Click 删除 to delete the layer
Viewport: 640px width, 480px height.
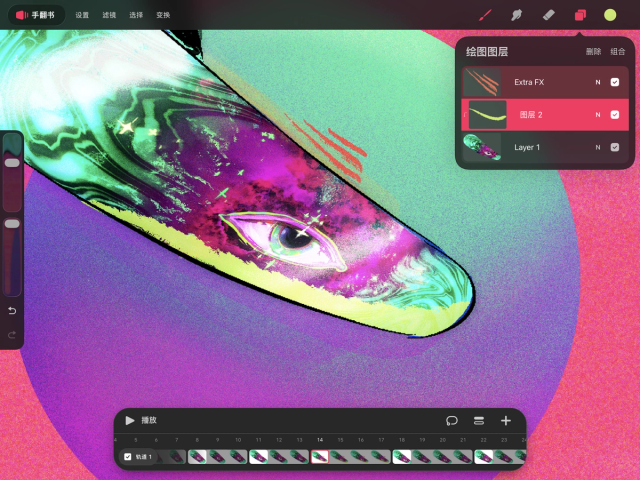(x=593, y=51)
